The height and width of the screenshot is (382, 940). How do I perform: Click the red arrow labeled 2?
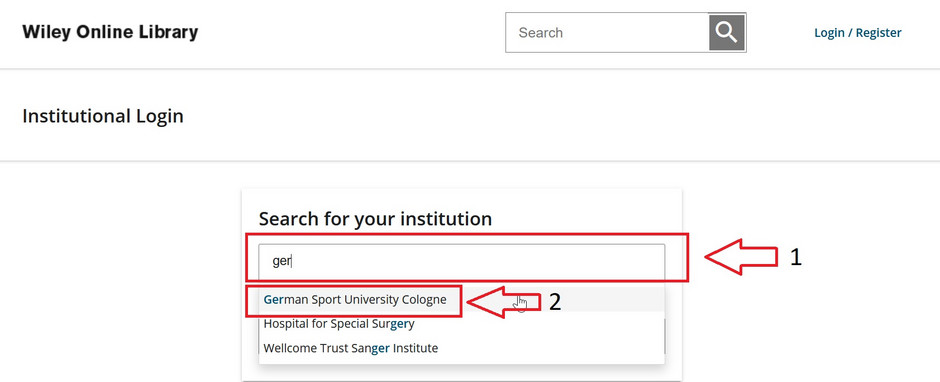(x=504, y=302)
